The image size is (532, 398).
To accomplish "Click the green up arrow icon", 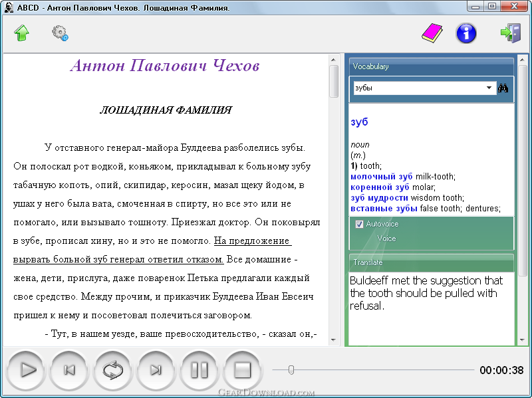I will 21,33.
